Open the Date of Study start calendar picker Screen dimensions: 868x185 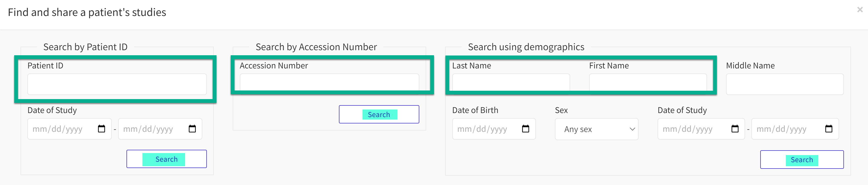pyautogui.click(x=101, y=128)
